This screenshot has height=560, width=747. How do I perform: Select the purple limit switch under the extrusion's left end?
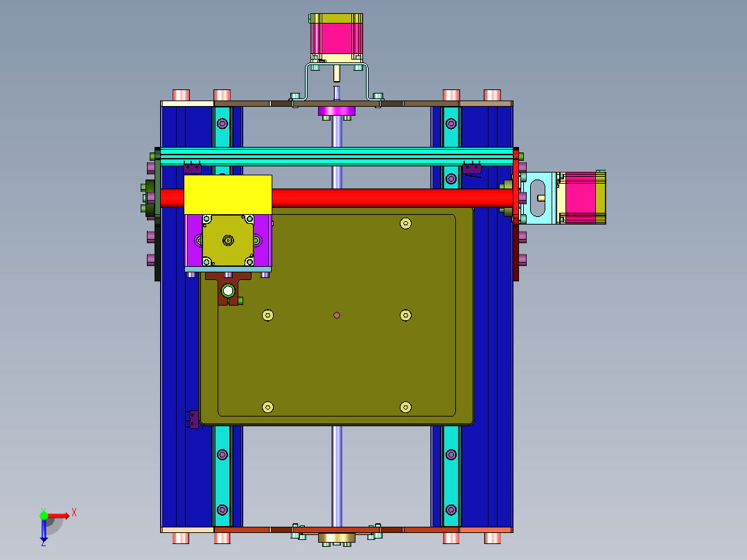point(192,168)
